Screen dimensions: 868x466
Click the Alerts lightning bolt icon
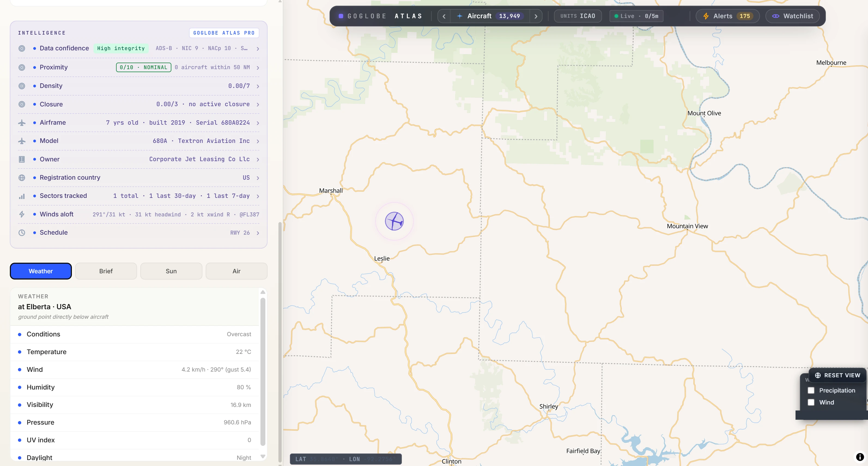point(706,16)
